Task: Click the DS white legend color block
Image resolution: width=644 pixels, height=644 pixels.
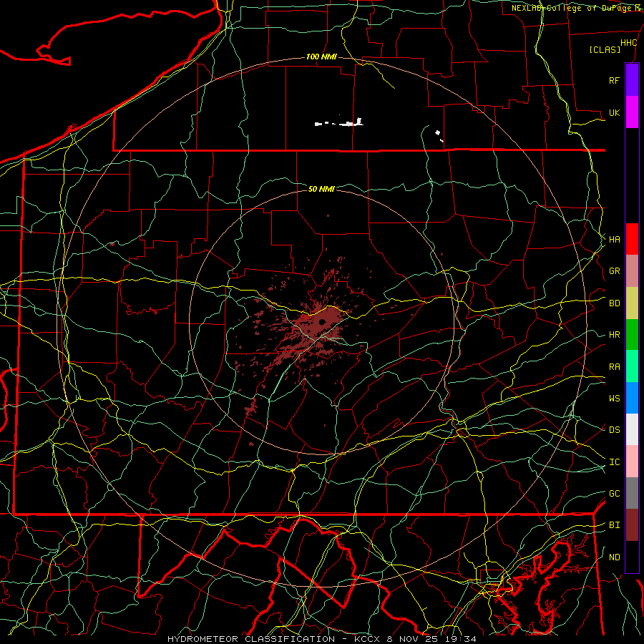Action: 632,429
